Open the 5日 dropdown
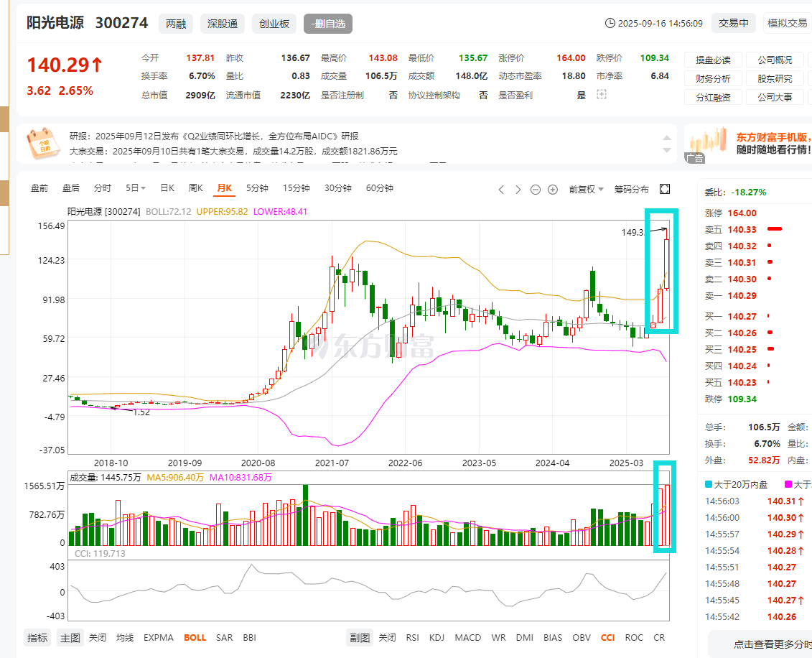Viewport: 812px width, 658px height. click(136, 188)
